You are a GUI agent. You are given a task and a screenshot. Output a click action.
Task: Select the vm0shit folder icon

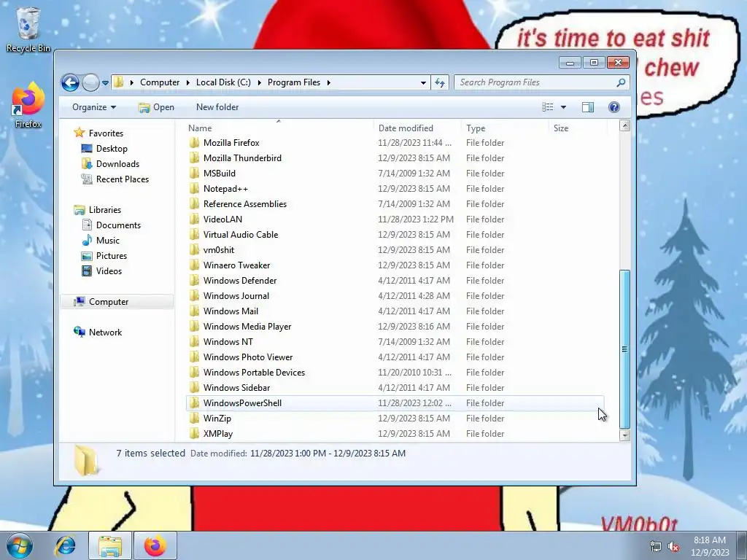(194, 249)
